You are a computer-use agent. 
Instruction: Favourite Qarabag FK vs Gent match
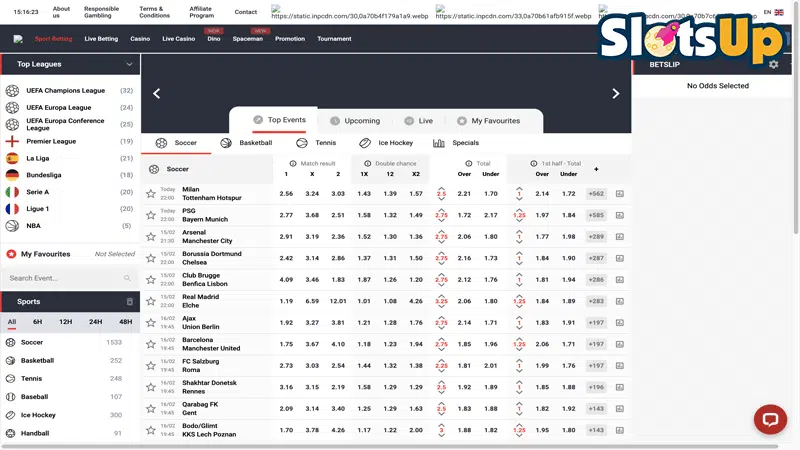(x=151, y=409)
